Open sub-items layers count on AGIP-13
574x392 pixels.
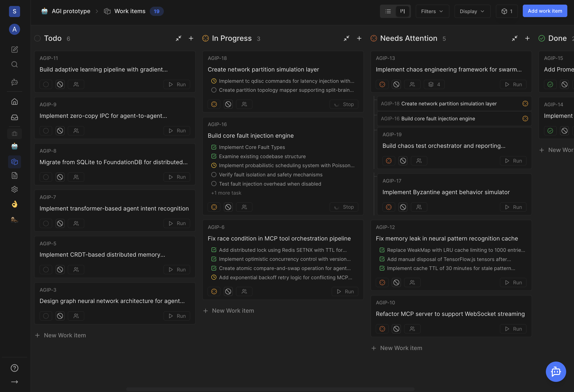pyautogui.click(x=434, y=84)
